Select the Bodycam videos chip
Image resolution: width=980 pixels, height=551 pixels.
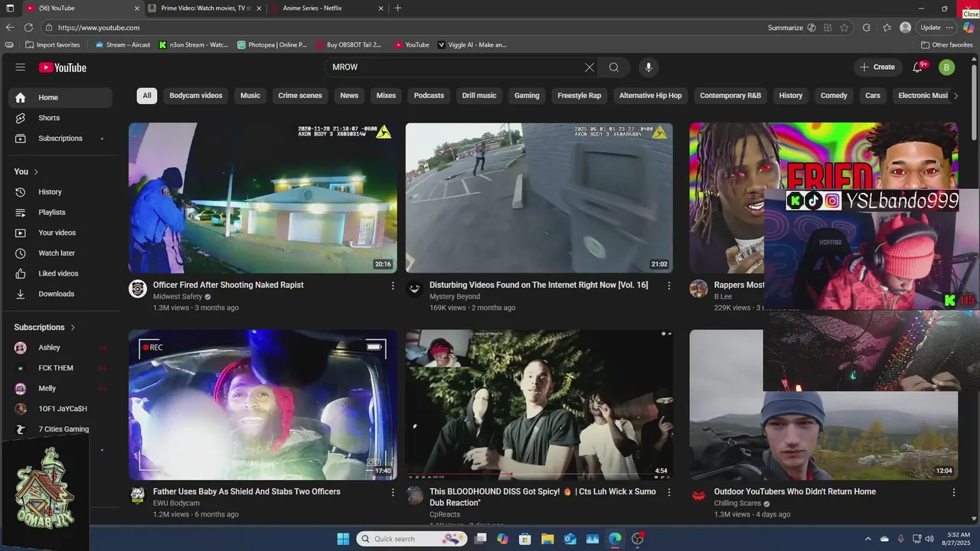pos(196,96)
